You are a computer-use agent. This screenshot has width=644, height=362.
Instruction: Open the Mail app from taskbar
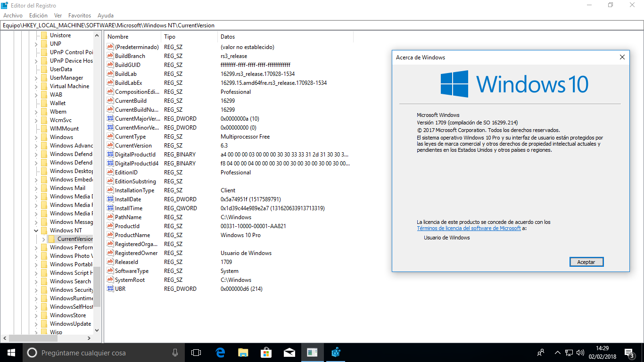(x=289, y=353)
